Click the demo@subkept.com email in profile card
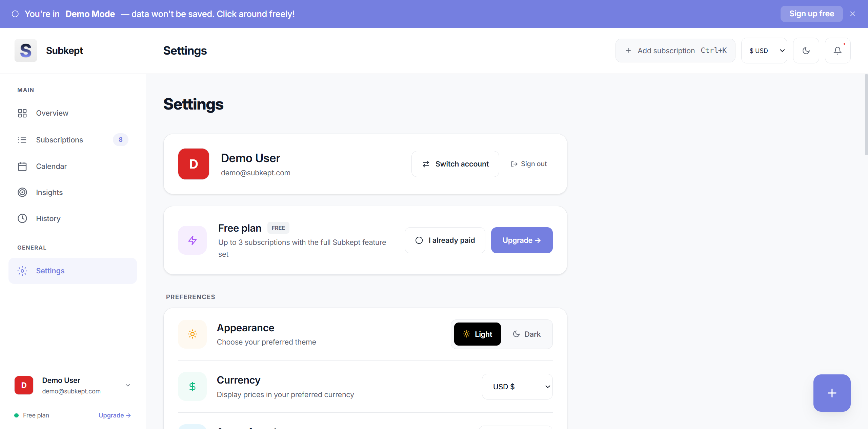Screen dimensions: 868x429 [256, 173]
